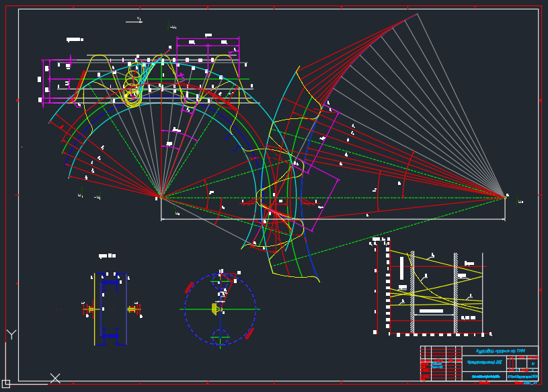Image resolution: width=548 pixels, height=392 pixels.
Task: Select the white horizontal dimension line between gear centers
Action: pyautogui.click(x=333, y=219)
